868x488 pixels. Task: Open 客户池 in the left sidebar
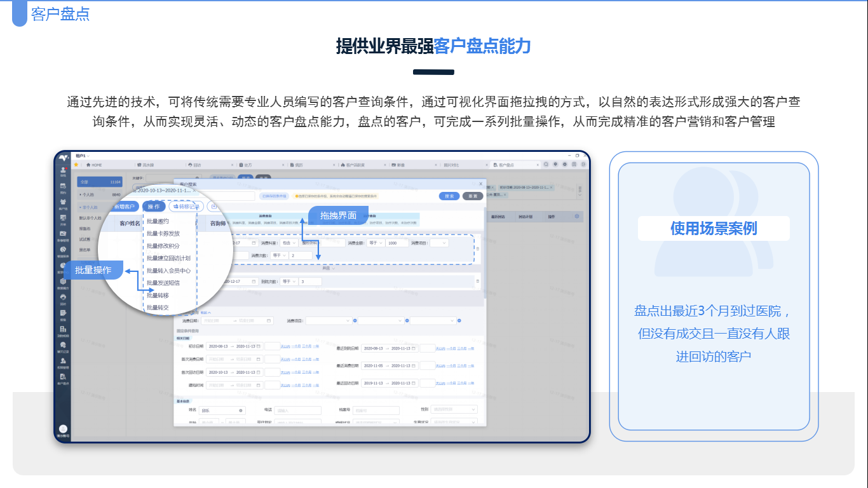point(63,203)
